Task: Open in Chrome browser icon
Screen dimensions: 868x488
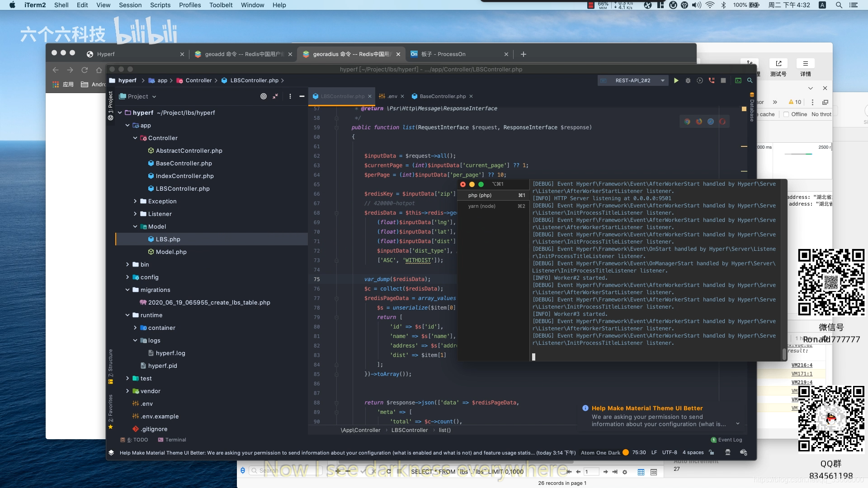Action: [687, 122]
